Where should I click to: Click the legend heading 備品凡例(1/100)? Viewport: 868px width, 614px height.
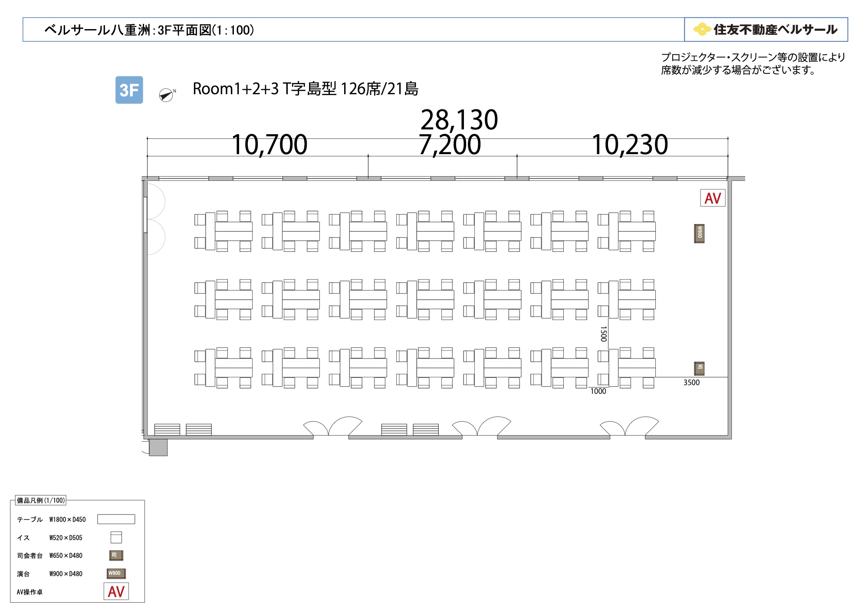[41, 500]
